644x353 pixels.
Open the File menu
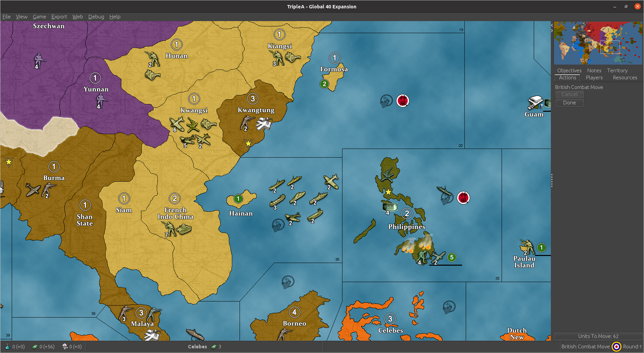point(6,16)
